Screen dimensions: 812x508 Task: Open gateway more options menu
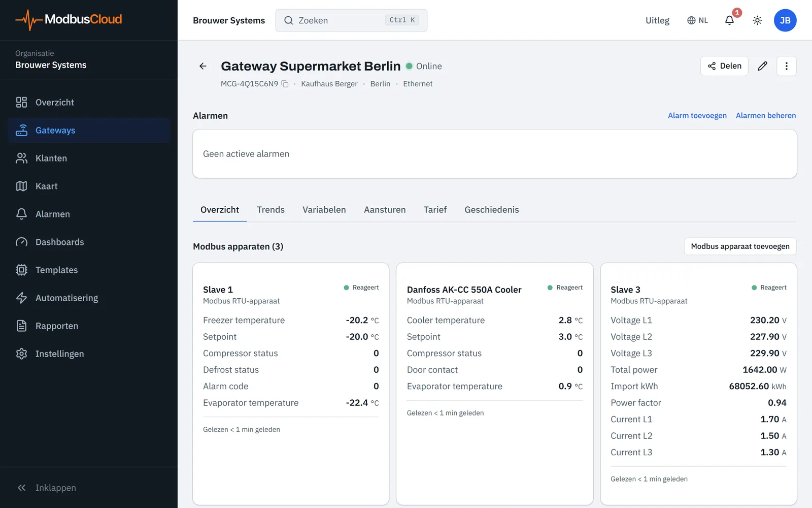[787, 66]
